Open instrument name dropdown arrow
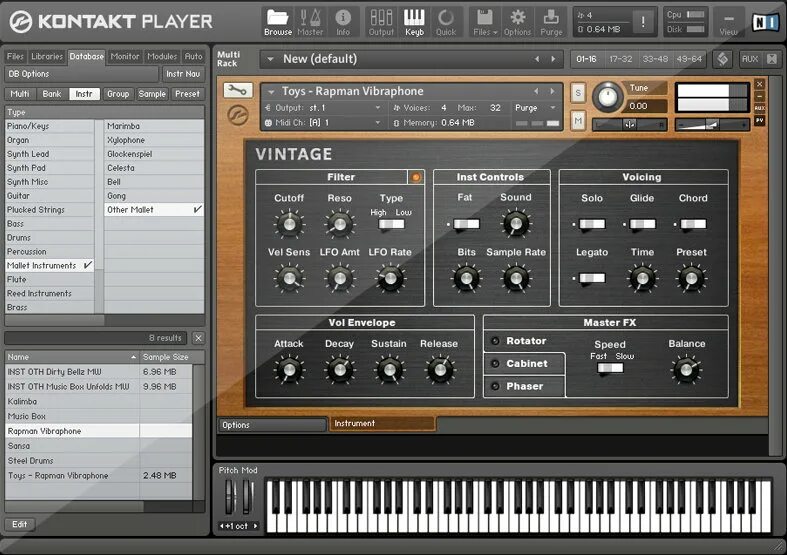 (x=271, y=92)
